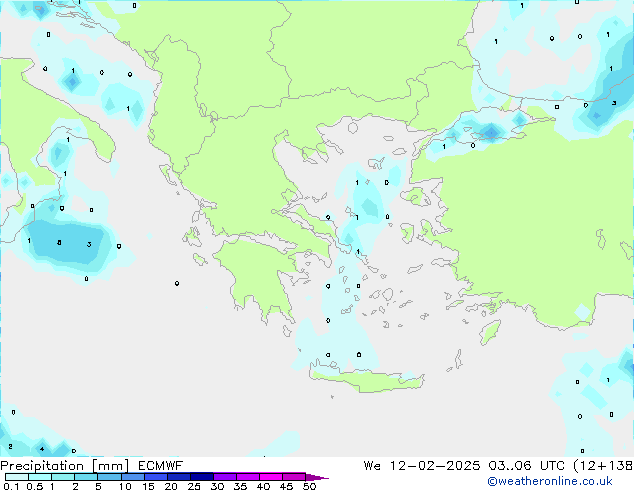Screen dimensions: 634x490
Task: Click the "03..06 UTC" time label
Action: pos(526,466)
